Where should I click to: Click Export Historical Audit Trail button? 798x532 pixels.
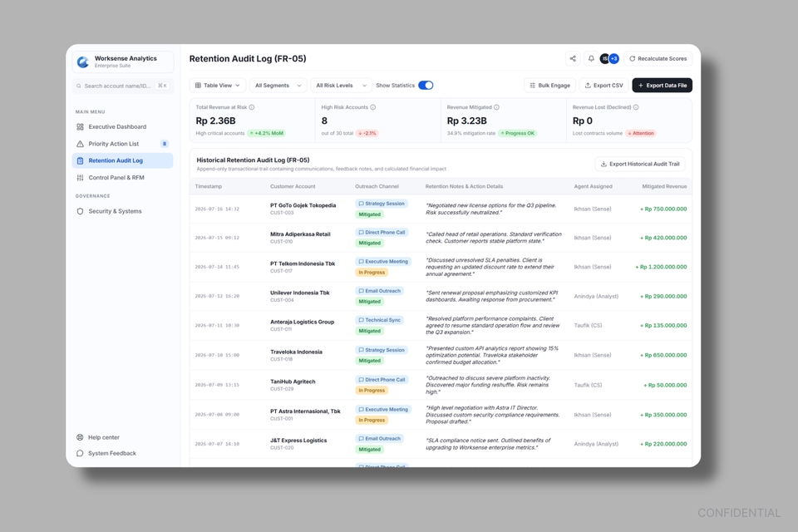[640, 164]
